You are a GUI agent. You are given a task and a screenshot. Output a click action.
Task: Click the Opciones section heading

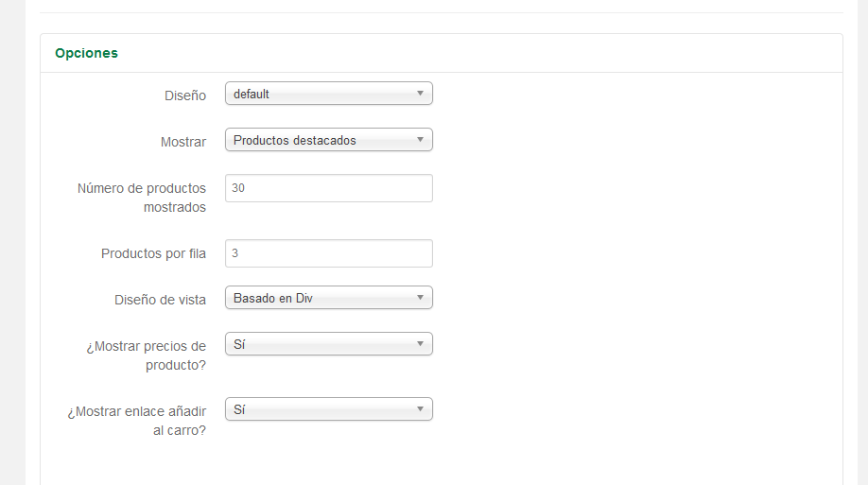coord(86,53)
